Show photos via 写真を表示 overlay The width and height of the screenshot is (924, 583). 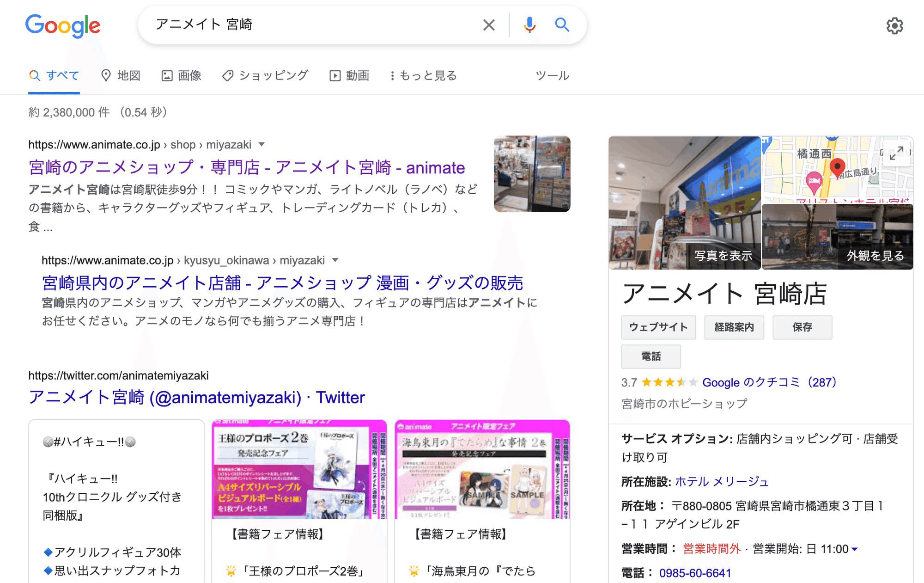click(723, 255)
